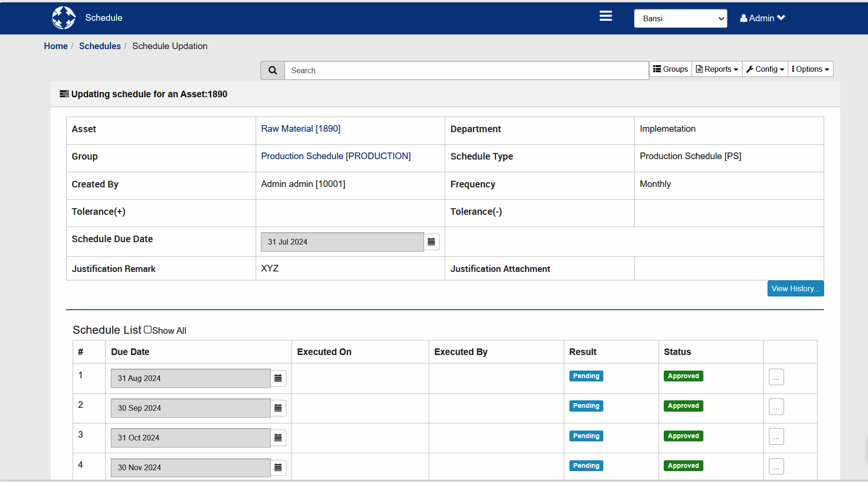Expand the Reports dropdown
Screen dimensions: 868x482
click(x=716, y=69)
